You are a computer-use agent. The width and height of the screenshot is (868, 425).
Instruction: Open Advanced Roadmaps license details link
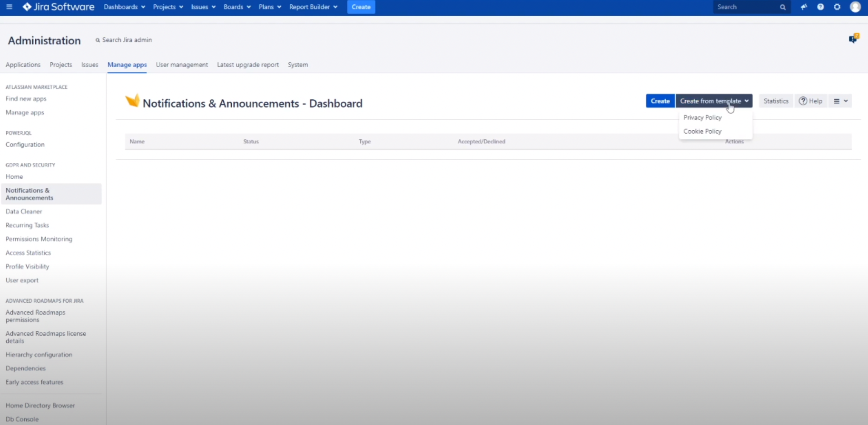pyautogui.click(x=46, y=337)
